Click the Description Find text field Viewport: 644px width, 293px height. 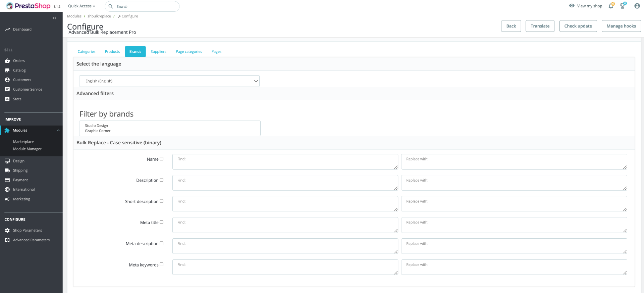point(285,183)
